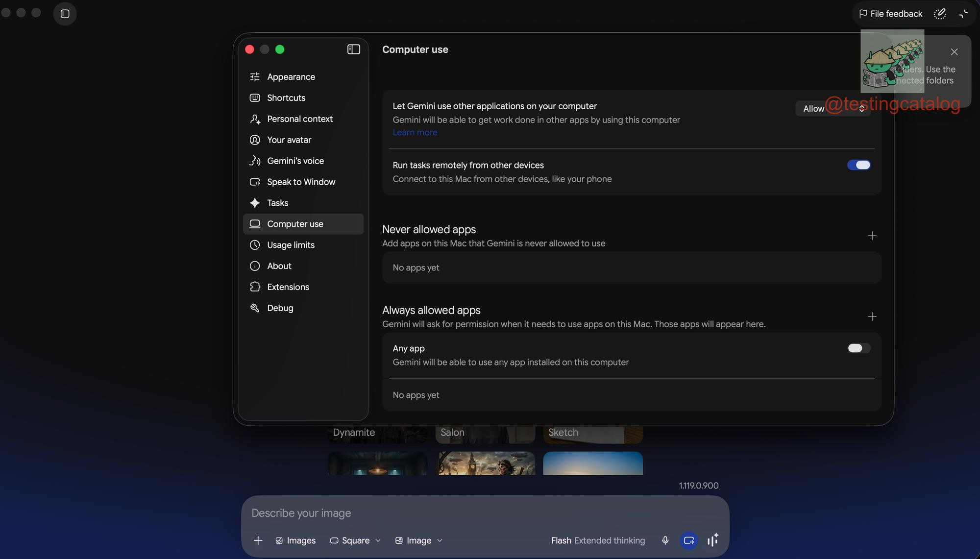The height and width of the screenshot is (559, 980).
Task: Select Computer use in sidebar
Action: point(303,224)
